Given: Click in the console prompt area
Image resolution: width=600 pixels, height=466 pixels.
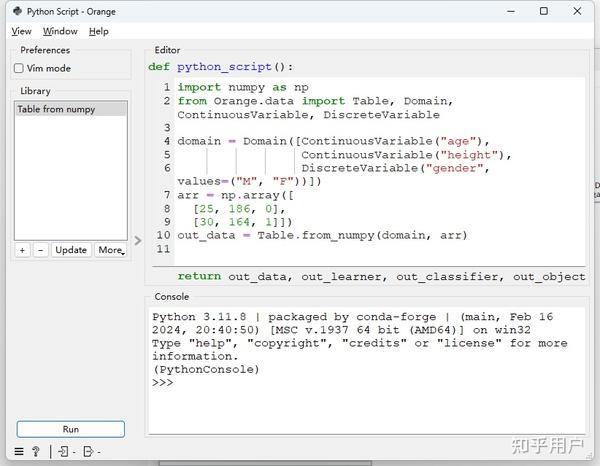Looking at the screenshot, I should [367, 383].
